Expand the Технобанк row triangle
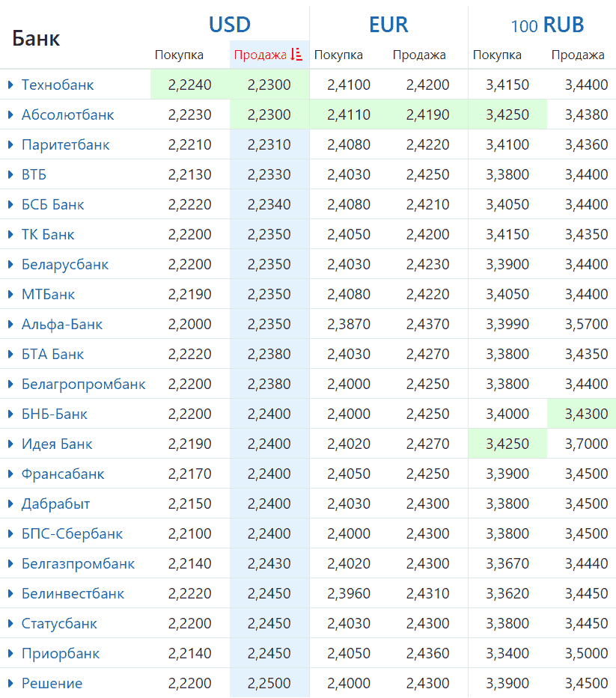 click(x=10, y=85)
